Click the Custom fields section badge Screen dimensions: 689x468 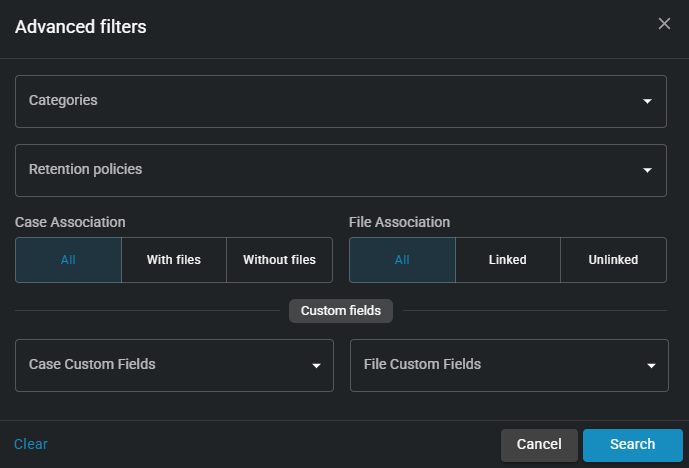pos(341,311)
